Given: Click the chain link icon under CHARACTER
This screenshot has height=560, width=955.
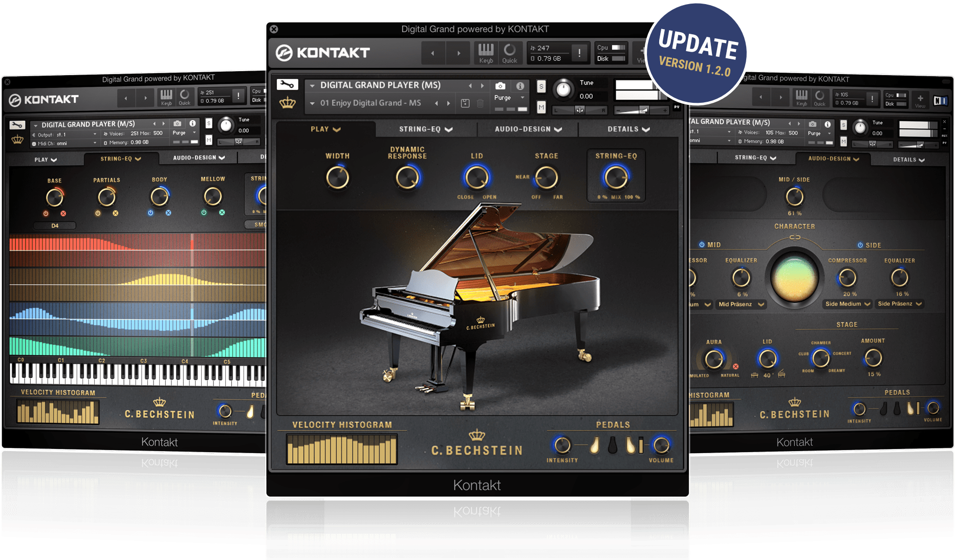Looking at the screenshot, I should click(794, 237).
